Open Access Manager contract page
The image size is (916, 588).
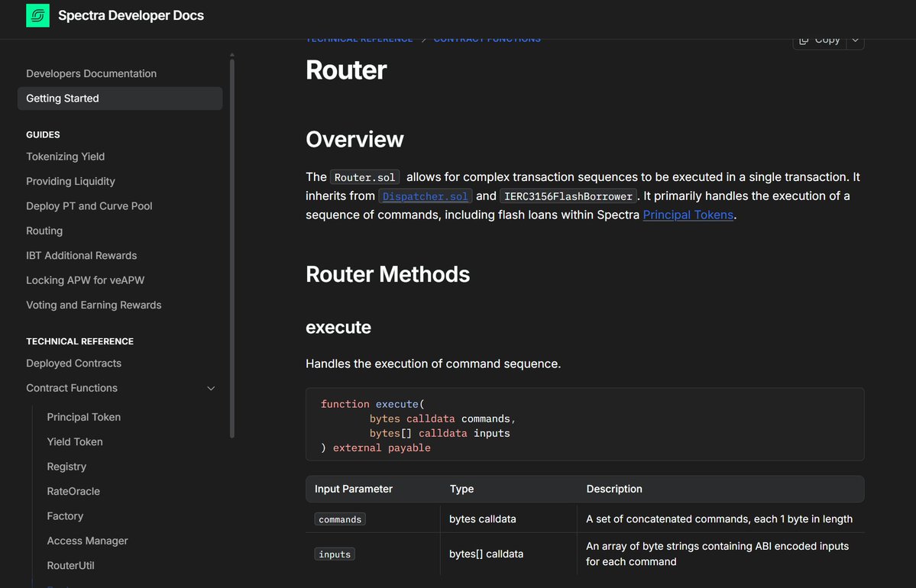coord(87,541)
